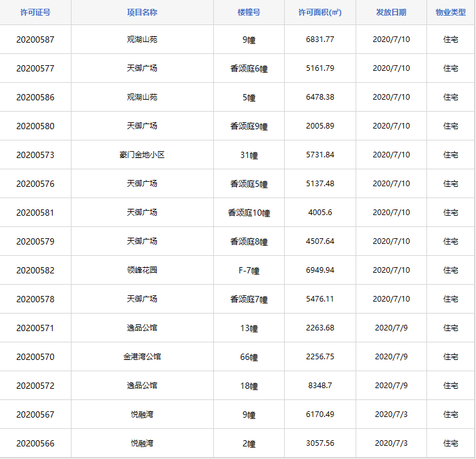Viewport: 476px width, 459px height.
Task: Click area value 5161.79
Action: tap(320, 68)
